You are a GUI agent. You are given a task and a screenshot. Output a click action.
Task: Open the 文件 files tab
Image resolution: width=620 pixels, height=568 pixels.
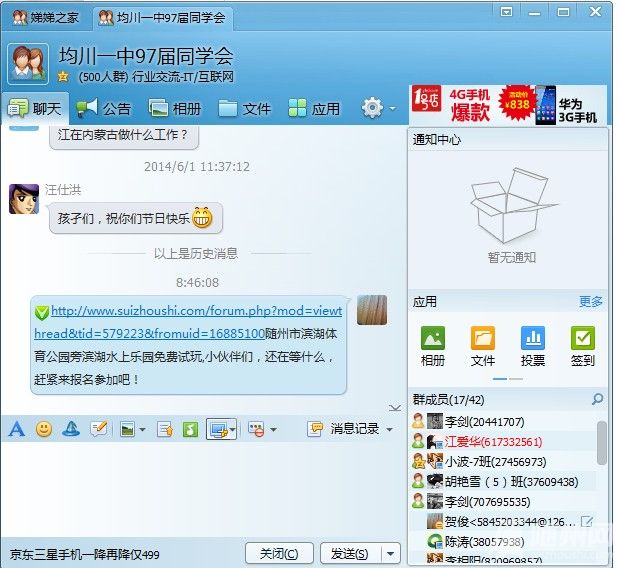[x=244, y=108]
